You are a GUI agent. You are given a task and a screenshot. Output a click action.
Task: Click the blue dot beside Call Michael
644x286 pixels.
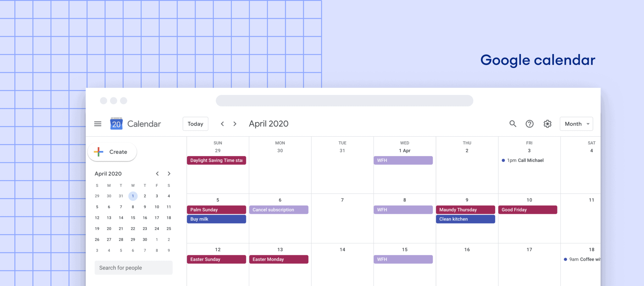tap(503, 160)
